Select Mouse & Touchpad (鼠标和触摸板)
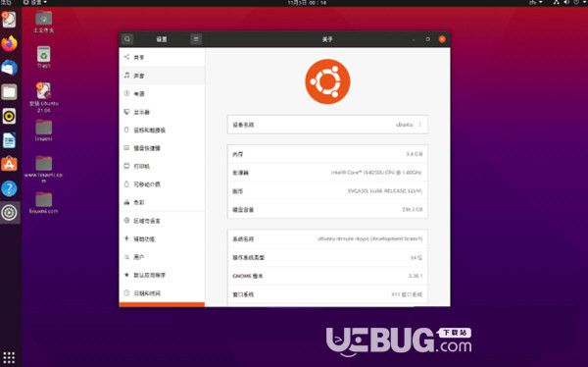588x367 pixels. pyautogui.click(x=162, y=130)
